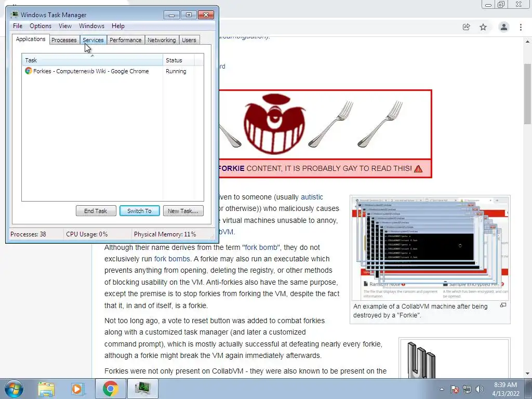The width and height of the screenshot is (532, 399).
Task: Open the View menu
Action: [65, 26]
